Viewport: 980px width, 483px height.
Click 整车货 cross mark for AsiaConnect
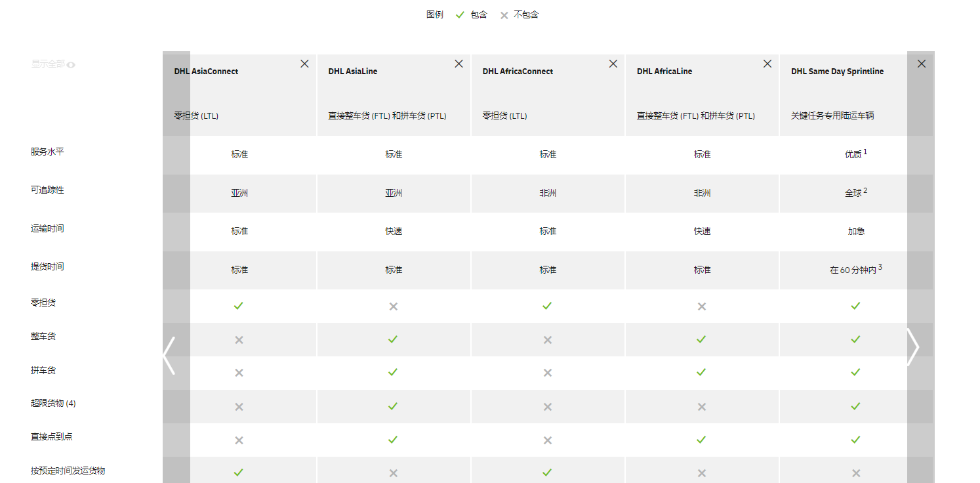(x=239, y=340)
